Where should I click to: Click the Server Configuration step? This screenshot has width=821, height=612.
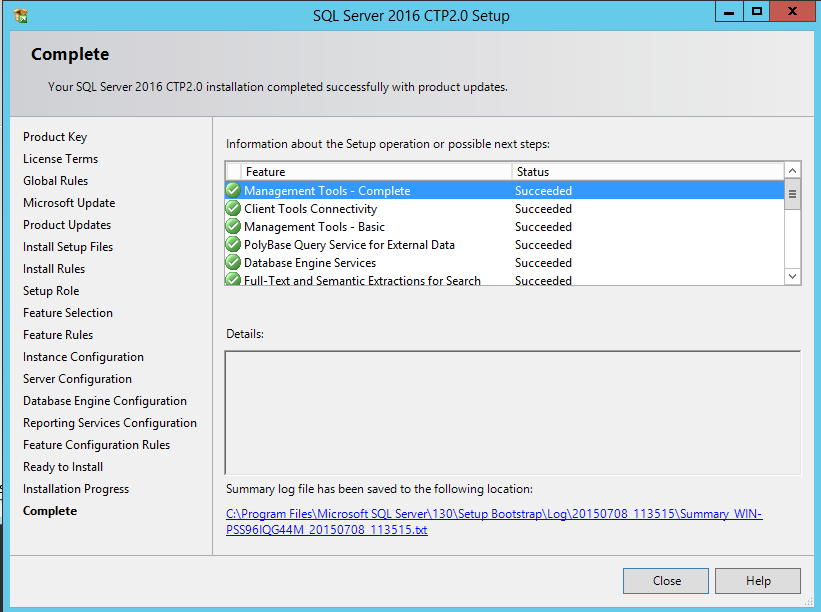pyautogui.click(x=77, y=379)
